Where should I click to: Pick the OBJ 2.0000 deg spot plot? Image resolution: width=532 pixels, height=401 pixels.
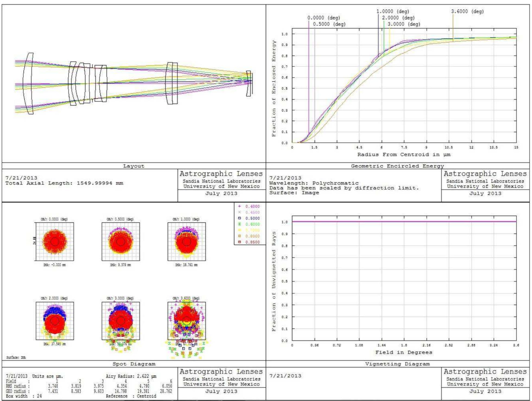[55, 321]
